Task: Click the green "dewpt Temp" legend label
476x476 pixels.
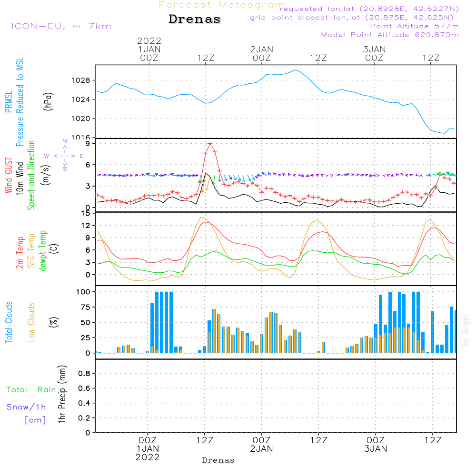Action: 43,251
